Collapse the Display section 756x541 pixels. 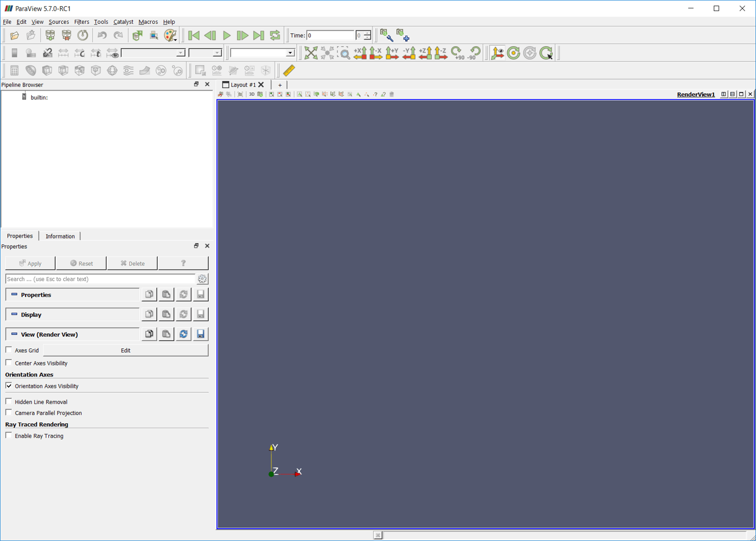(72, 314)
